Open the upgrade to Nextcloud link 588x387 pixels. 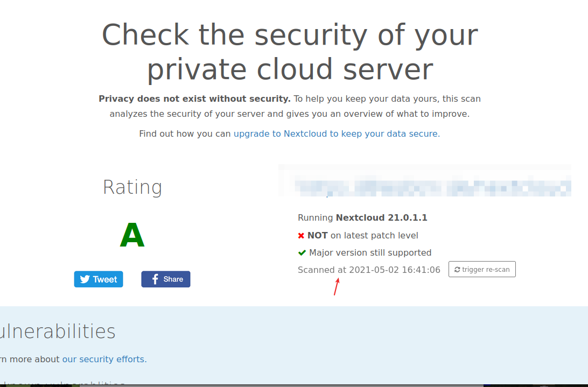337,134
